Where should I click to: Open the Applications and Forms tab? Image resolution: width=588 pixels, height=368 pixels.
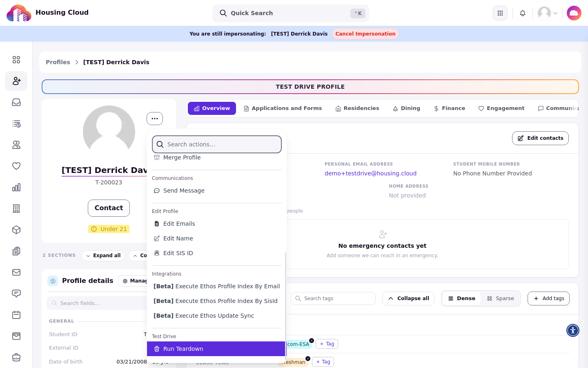point(283,108)
